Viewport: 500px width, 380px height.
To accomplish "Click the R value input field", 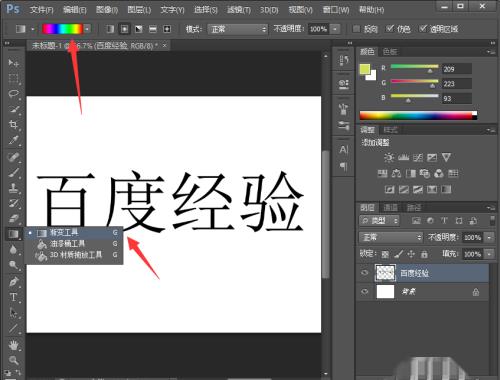I will point(457,69).
